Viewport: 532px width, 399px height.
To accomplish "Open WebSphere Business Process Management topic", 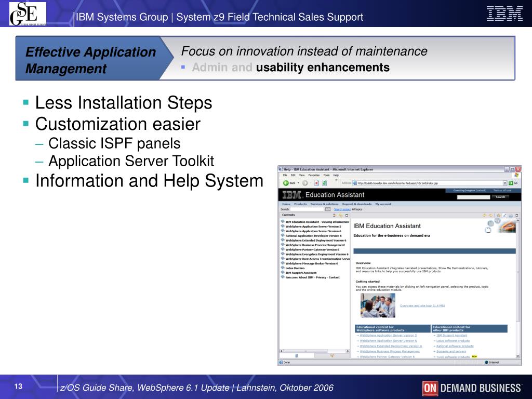I will (x=315, y=245).
